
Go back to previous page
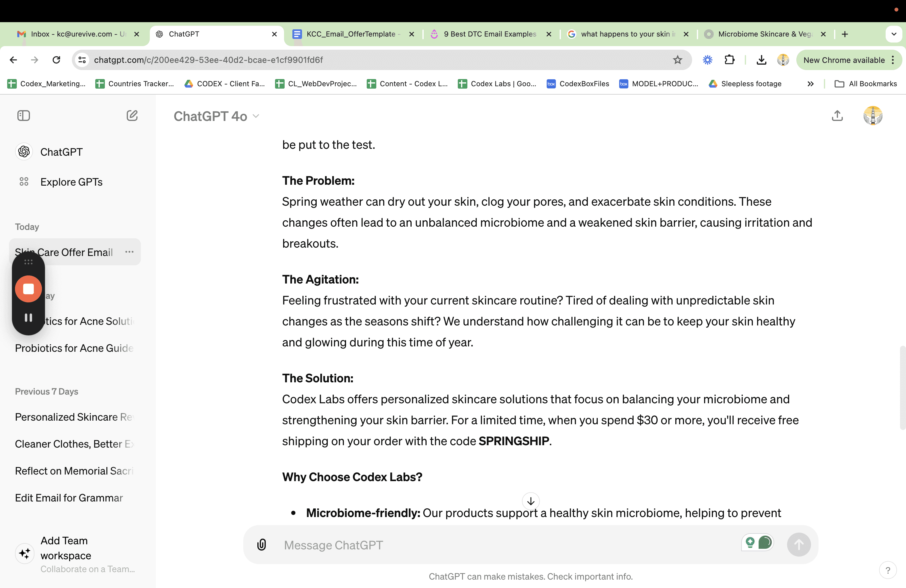point(13,60)
